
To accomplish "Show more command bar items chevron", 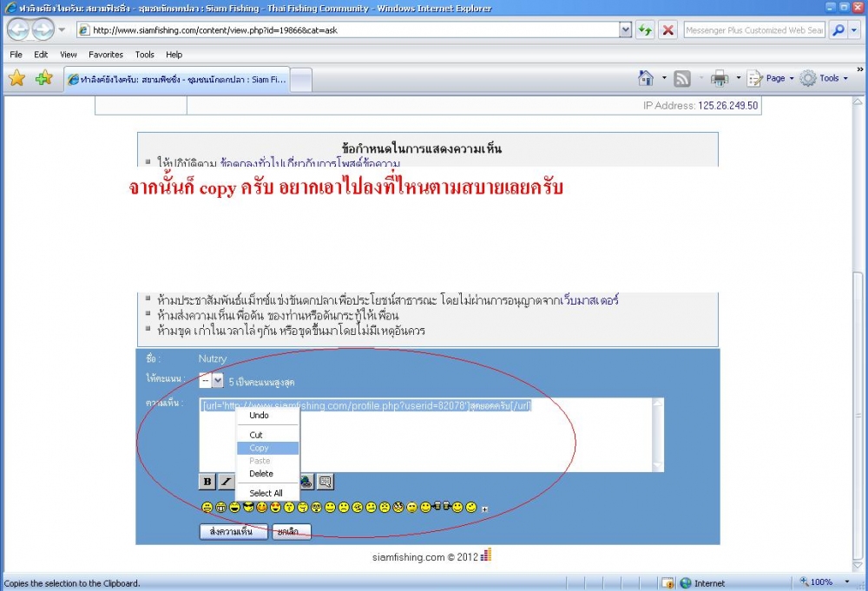I will (x=859, y=69).
